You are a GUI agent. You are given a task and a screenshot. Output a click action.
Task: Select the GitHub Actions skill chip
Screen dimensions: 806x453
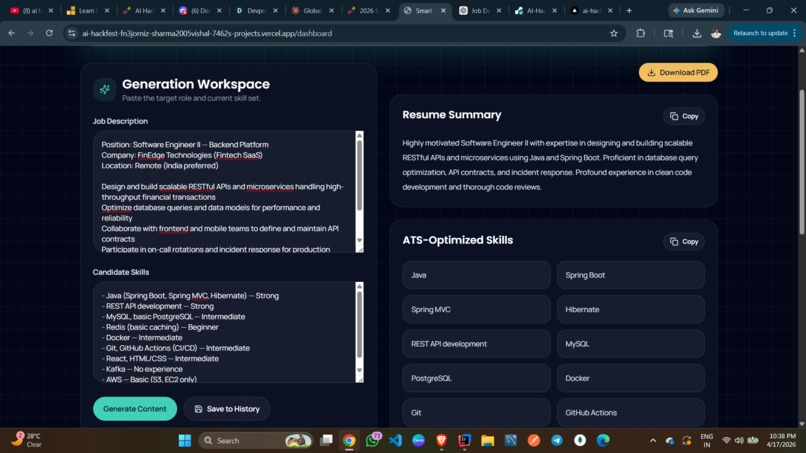click(x=631, y=412)
